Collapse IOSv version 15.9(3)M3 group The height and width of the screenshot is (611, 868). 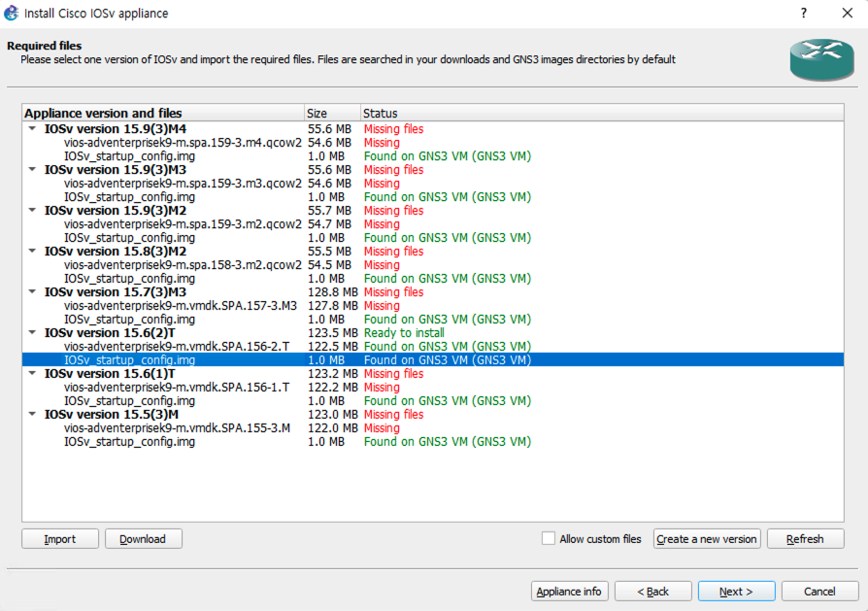(x=33, y=170)
